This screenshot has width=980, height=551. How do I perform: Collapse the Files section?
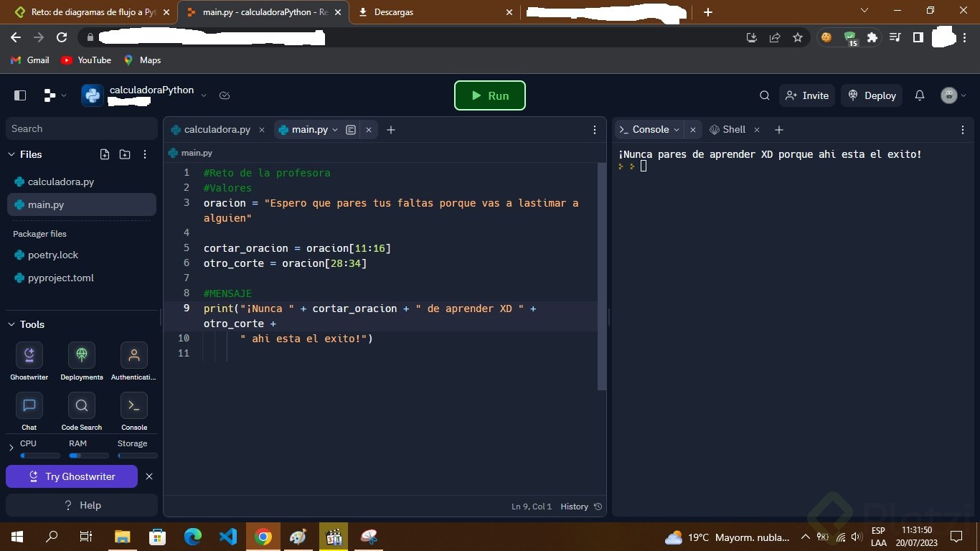point(11,154)
